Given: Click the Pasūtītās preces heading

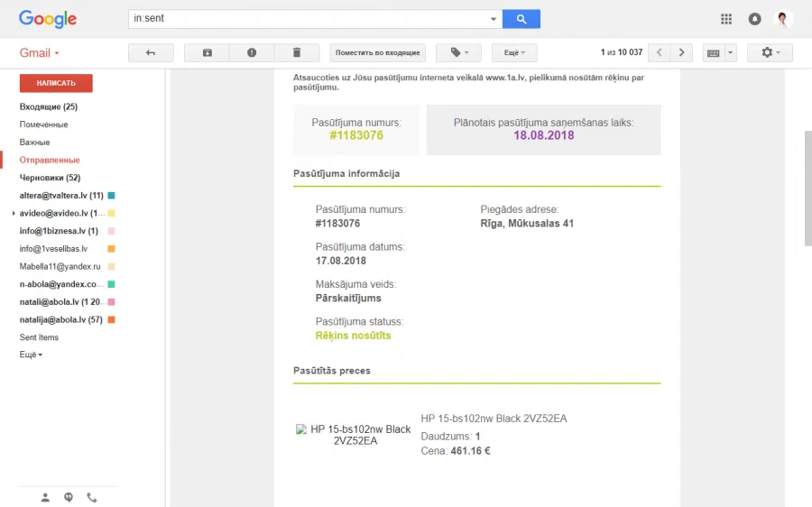Looking at the screenshot, I should point(332,371).
